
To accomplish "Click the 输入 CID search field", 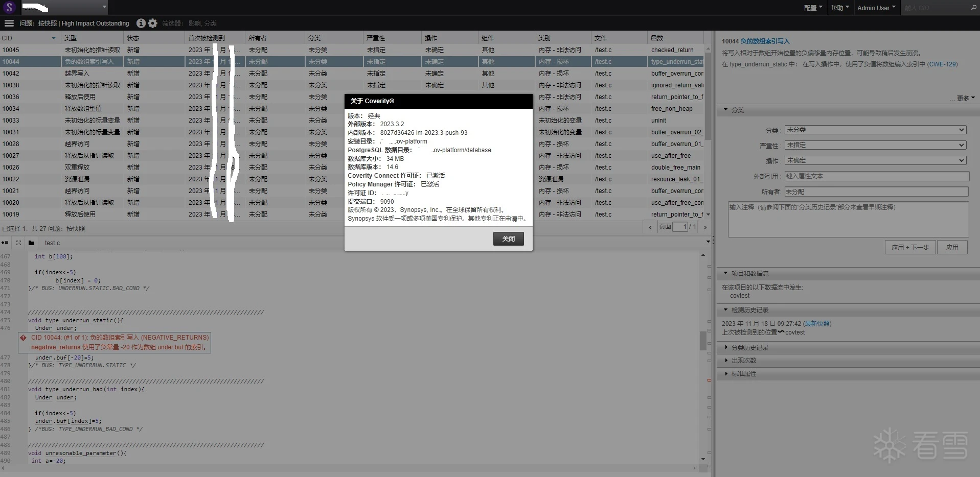I will click(934, 8).
